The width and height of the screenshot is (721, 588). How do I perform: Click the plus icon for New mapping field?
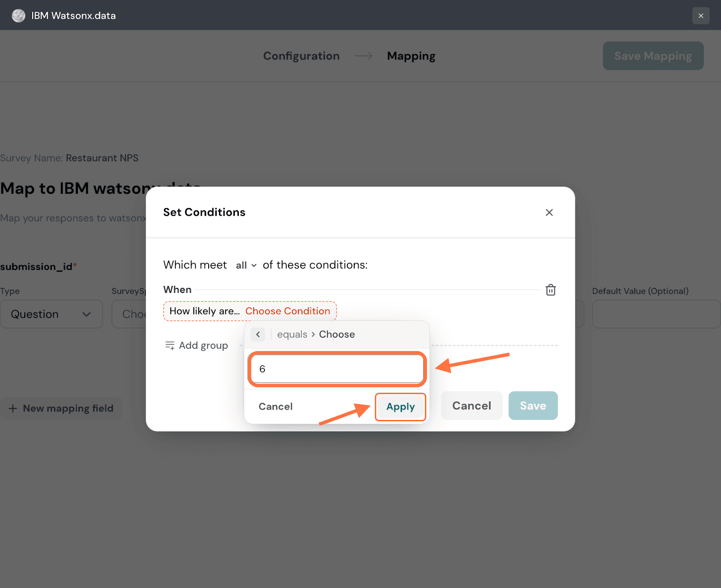pos(13,408)
